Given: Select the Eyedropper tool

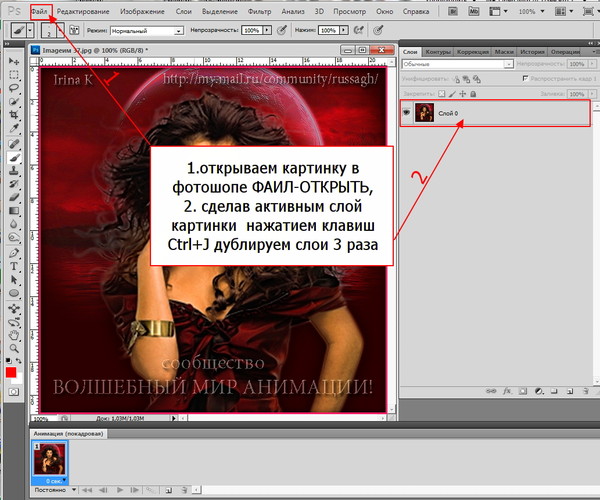Looking at the screenshot, I should click(x=14, y=128).
